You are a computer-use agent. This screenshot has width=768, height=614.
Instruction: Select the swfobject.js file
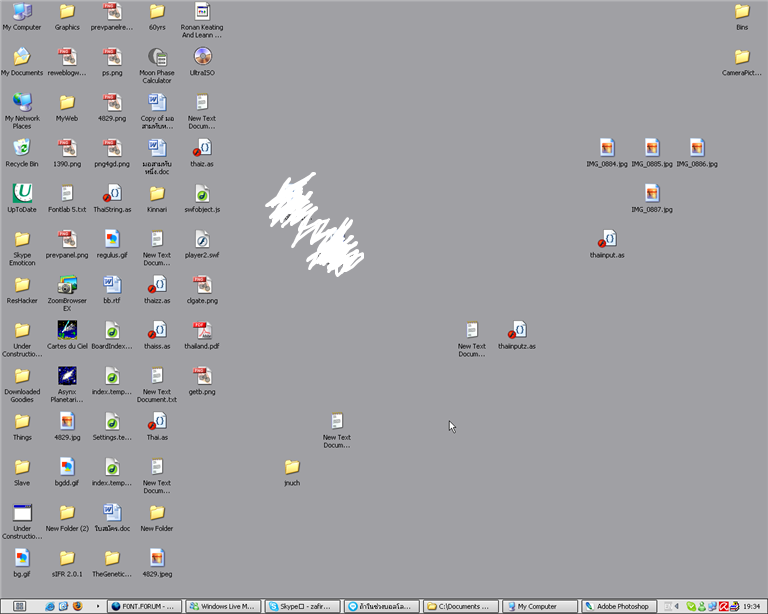(x=202, y=198)
